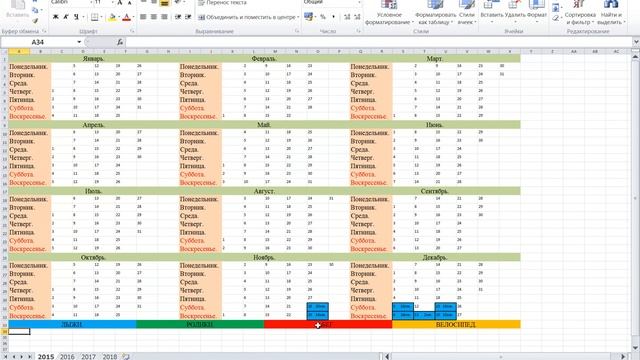The image size is (640, 360).
Task: Select the Декабрь month header
Action: (435, 258)
